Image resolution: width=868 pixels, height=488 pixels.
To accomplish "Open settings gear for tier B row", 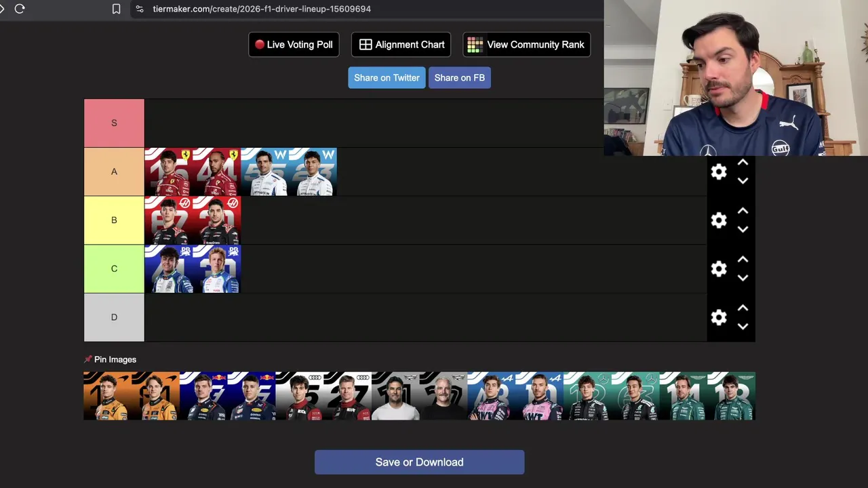I will click(x=719, y=220).
